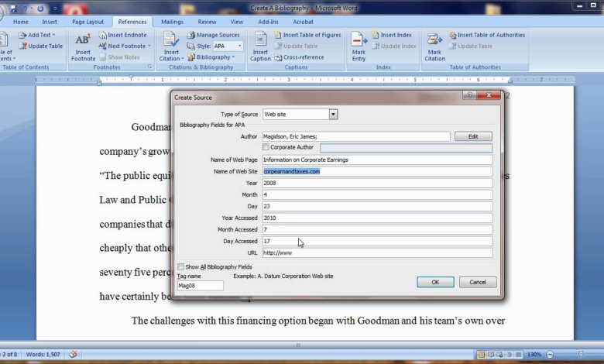Click Manage Sources
This screenshot has height=364, width=604.
pyautogui.click(x=214, y=35)
